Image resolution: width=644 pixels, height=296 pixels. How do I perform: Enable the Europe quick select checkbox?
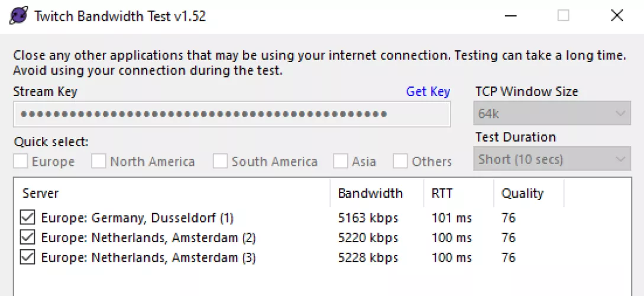pyautogui.click(x=21, y=162)
